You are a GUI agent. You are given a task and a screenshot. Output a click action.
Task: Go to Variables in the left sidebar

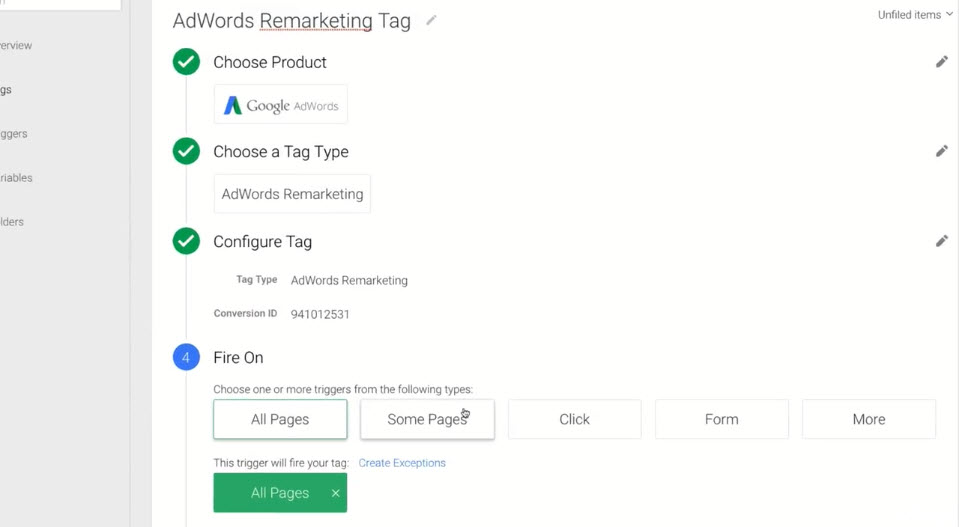(16, 178)
